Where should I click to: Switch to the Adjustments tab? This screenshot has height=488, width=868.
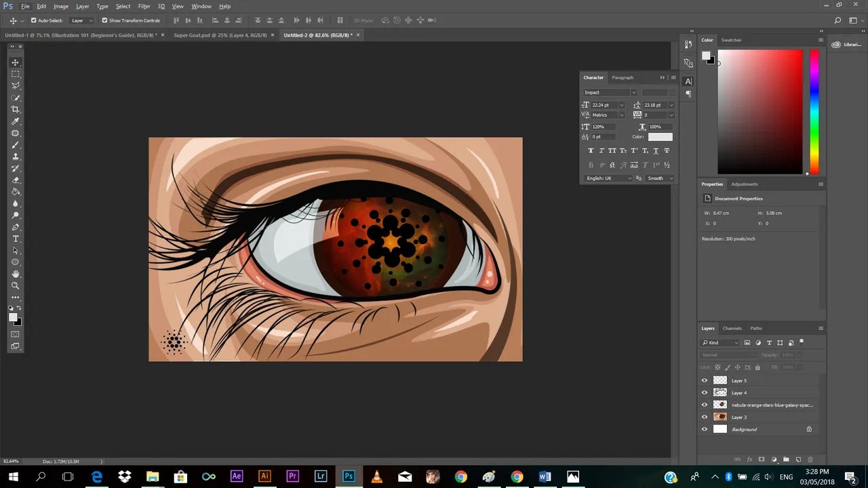pyautogui.click(x=745, y=184)
